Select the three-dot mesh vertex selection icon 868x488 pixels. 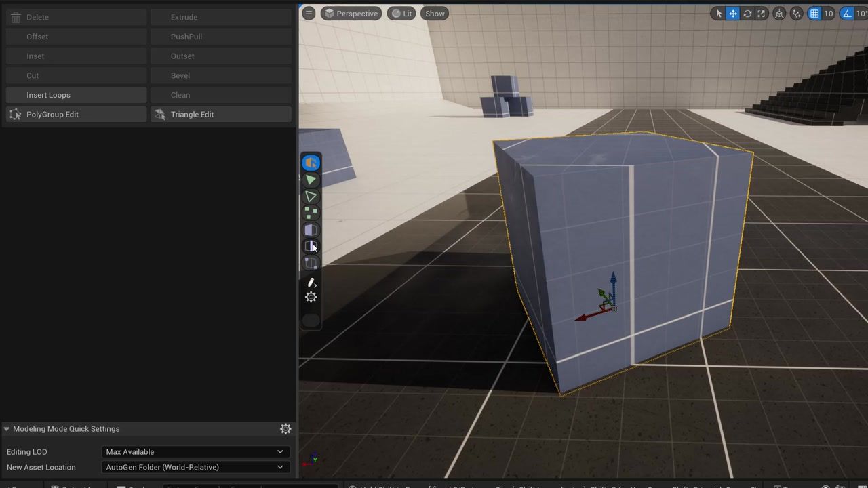(311, 213)
